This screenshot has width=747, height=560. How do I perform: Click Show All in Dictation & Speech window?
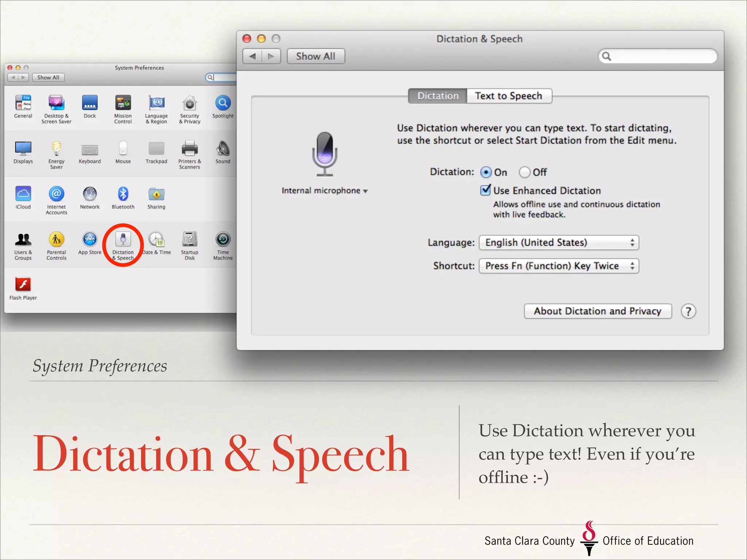(x=316, y=56)
